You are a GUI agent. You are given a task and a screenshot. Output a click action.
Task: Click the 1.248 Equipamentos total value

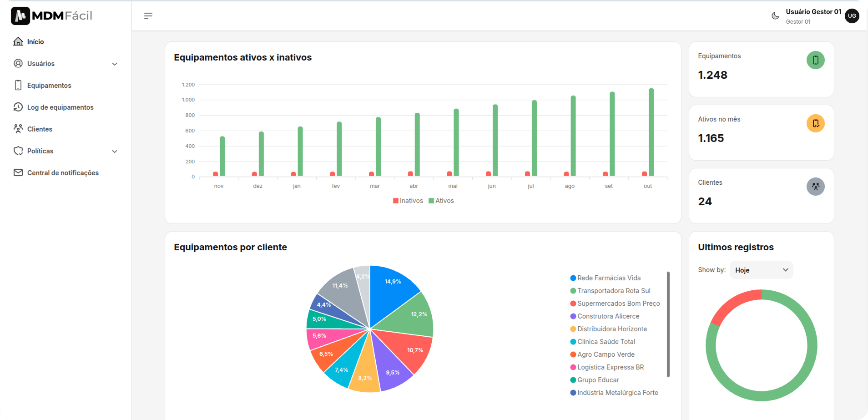point(712,75)
